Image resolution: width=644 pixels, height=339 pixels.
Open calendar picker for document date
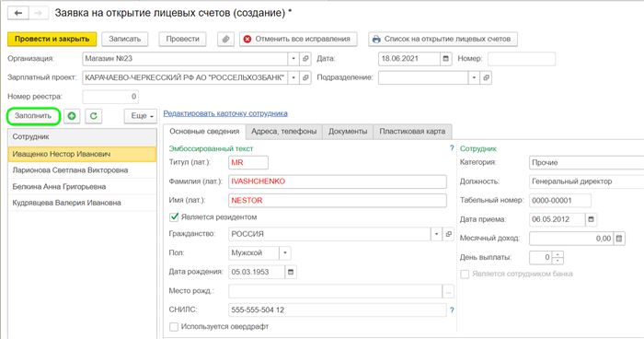[446, 58]
